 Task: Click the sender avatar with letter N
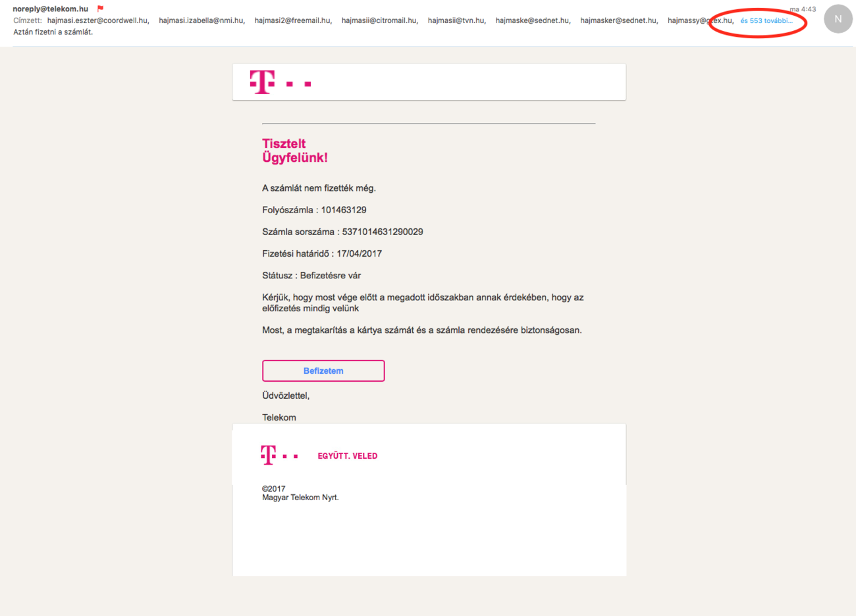coord(838,19)
